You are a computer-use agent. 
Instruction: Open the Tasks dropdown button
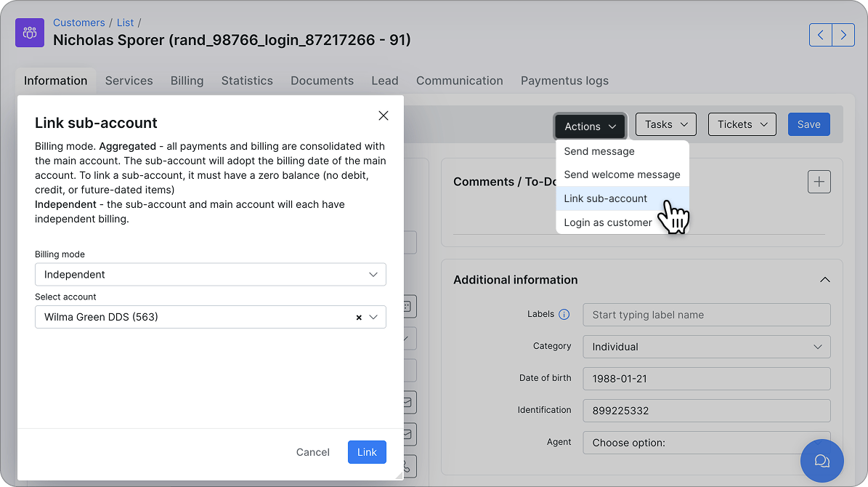point(665,125)
